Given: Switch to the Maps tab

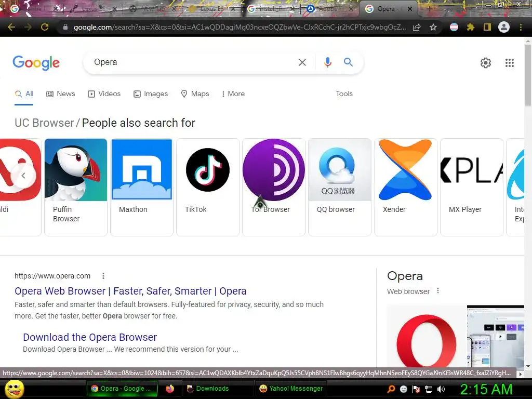Looking at the screenshot, I should tap(195, 94).
